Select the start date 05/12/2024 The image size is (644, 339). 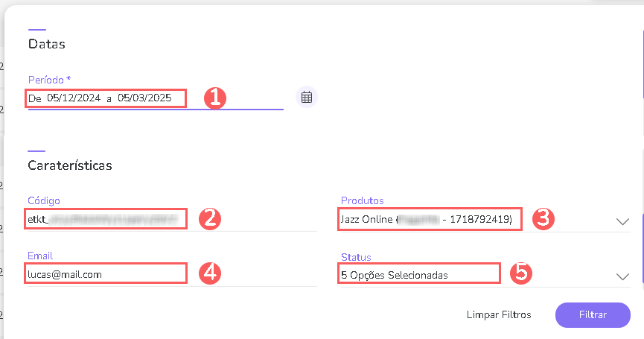(73, 98)
